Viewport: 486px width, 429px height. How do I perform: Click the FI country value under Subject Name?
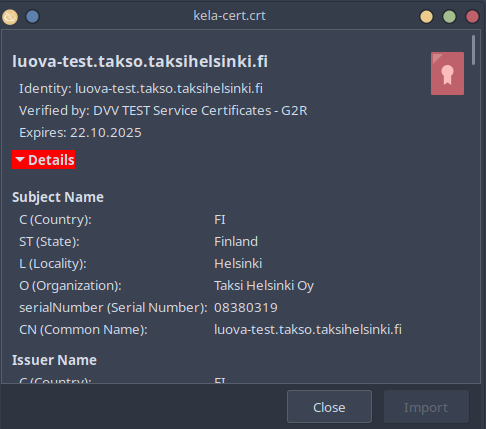tap(220, 220)
